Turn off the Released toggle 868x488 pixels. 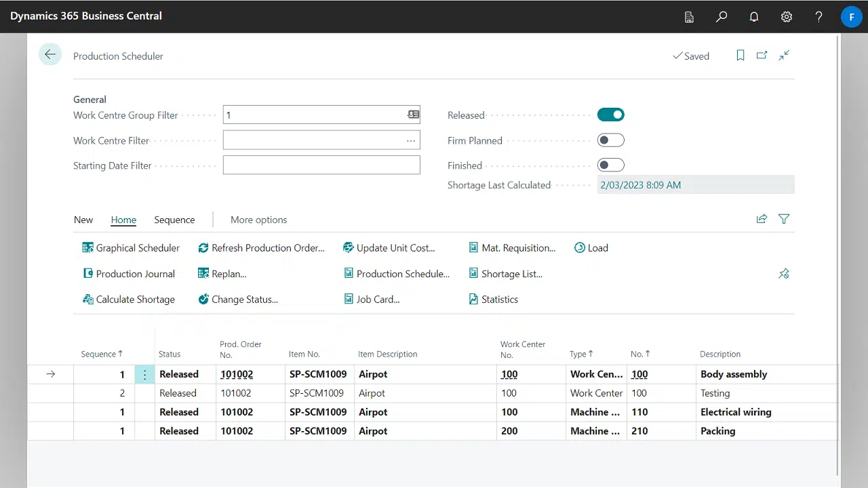tap(610, 115)
